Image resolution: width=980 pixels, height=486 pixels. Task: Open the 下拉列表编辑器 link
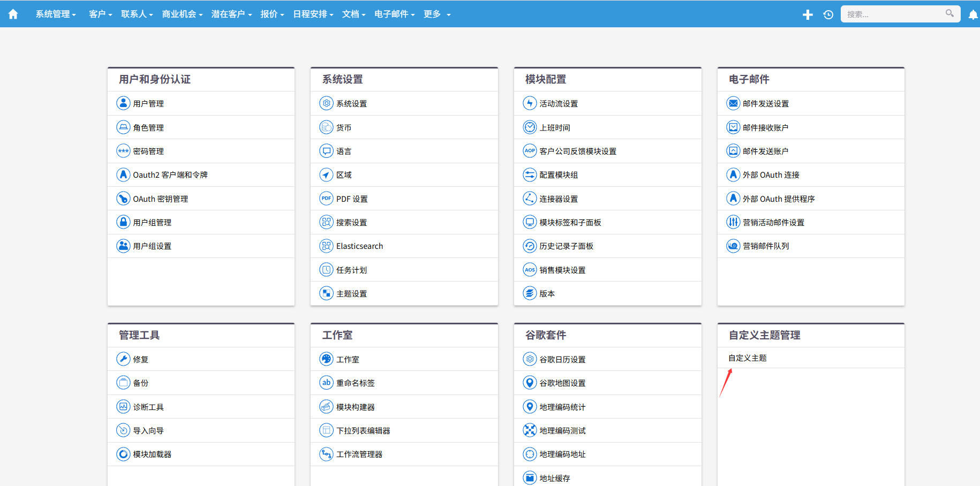[363, 430]
